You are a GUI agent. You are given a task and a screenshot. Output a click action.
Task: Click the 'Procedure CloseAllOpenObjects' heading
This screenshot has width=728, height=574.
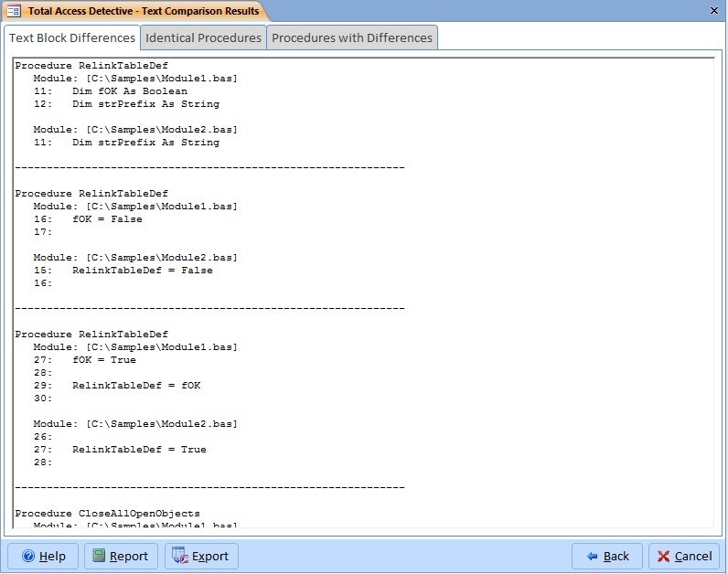coord(107,514)
